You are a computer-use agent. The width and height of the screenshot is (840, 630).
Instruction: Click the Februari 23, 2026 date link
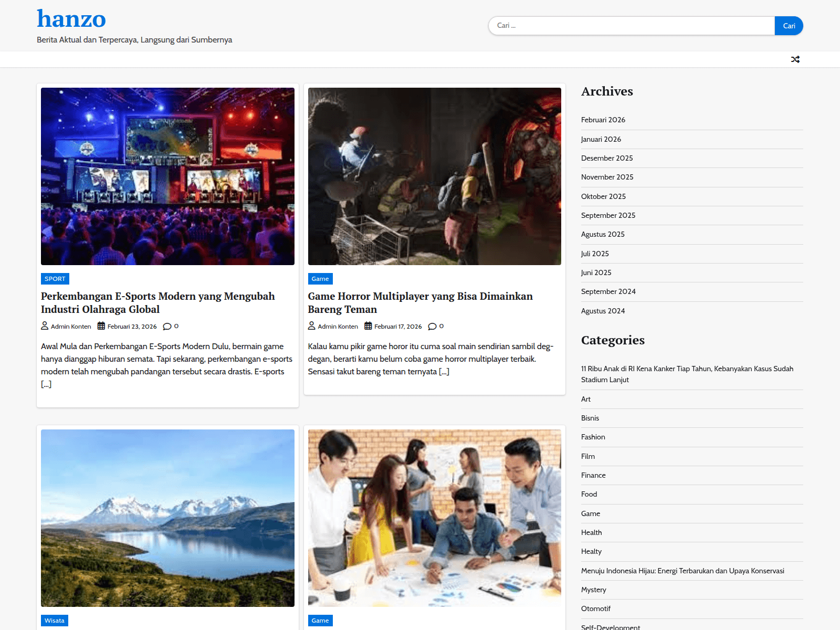(132, 327)
